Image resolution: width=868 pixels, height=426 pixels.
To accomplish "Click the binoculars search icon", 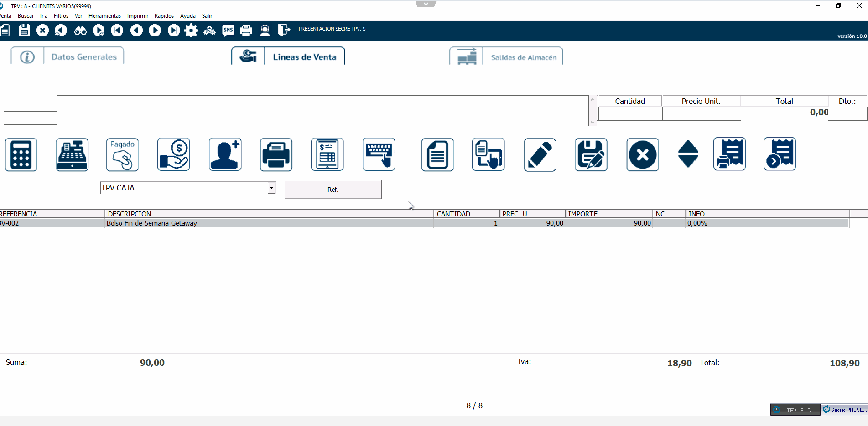I will pyautogui.click(x=80, y=31).
